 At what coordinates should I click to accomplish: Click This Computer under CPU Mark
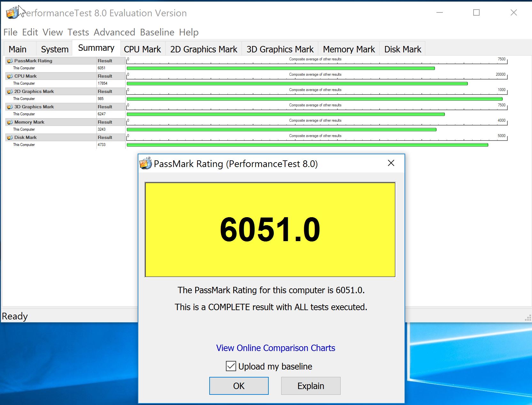(24, 83)
